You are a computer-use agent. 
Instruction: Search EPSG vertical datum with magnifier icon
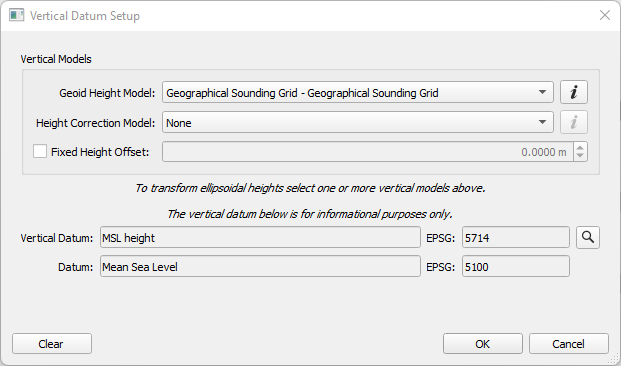click(x=588, y=238)
